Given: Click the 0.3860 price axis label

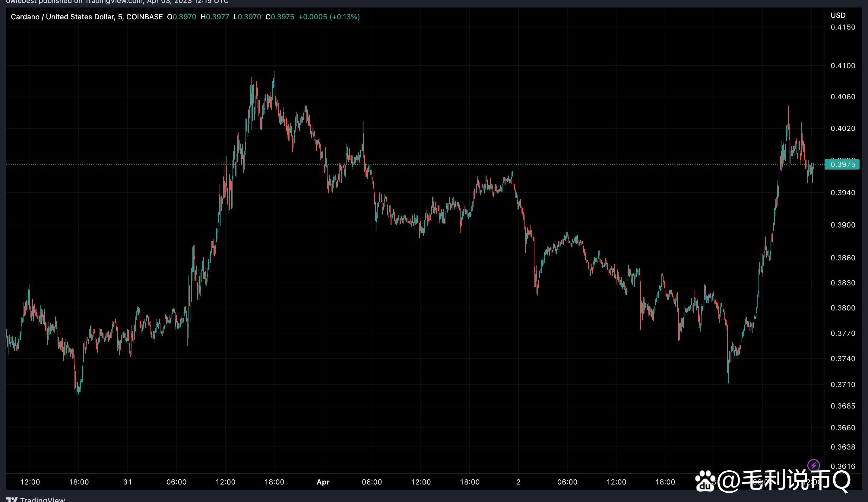Looking at the screenshot, I should click(x=843, y=258).
